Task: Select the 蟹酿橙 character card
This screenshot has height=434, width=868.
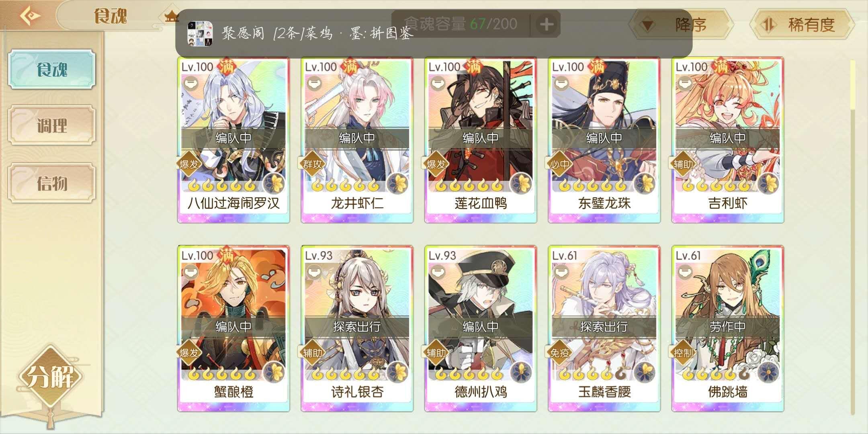Action: click(233, 329)
